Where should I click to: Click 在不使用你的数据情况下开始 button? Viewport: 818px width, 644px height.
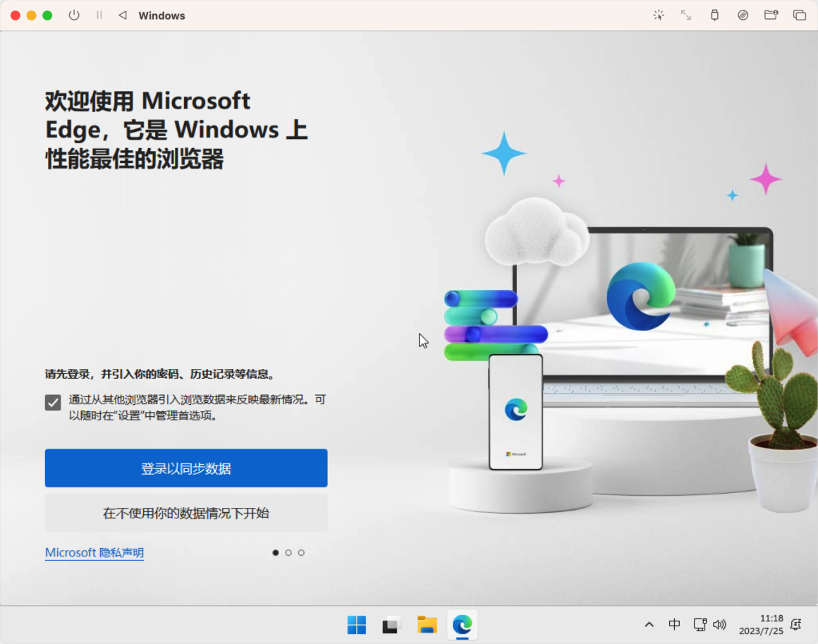click(186, 513)
